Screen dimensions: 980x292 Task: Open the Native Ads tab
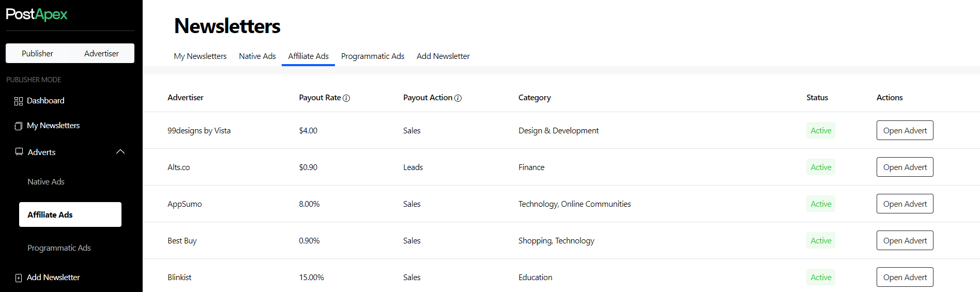257,56
